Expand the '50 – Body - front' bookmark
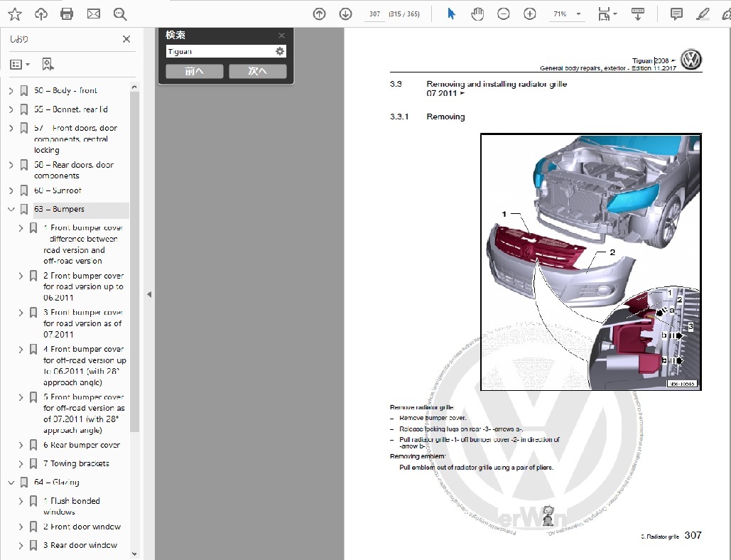731x560 pixels. tap(11, 91)
